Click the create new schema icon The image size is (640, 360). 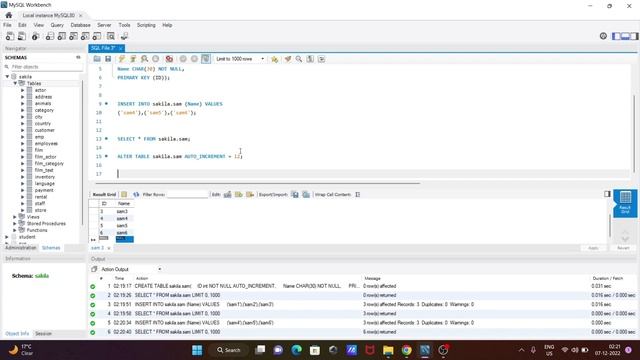(49, 36)
